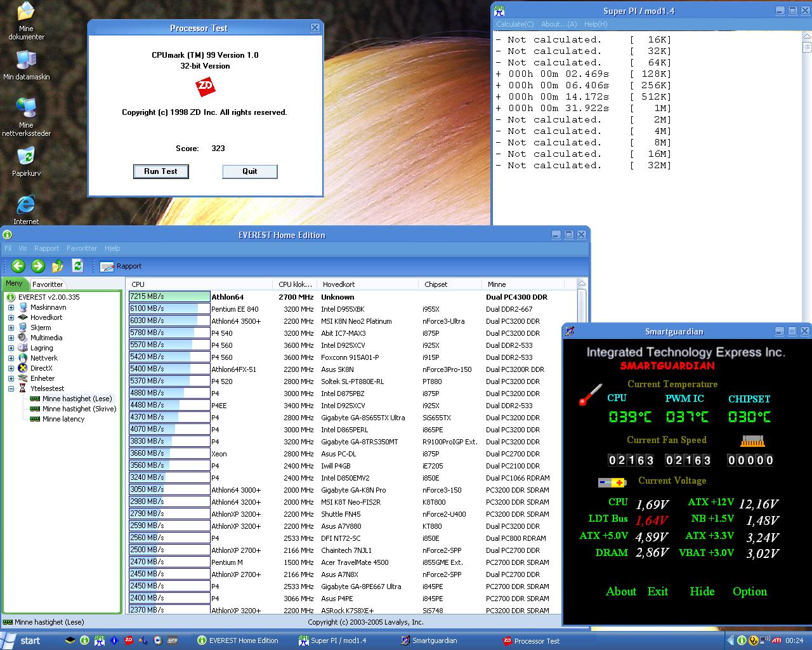This screenshot has width=812, height=650.
Task: Open the Rapport toolbar button
Action: 121,267
